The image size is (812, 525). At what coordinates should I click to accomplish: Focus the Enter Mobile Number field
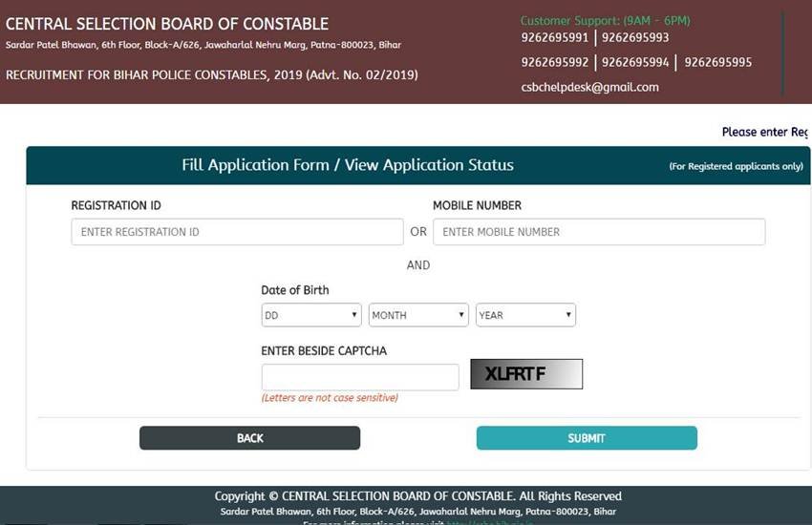(x=599, y=232)
